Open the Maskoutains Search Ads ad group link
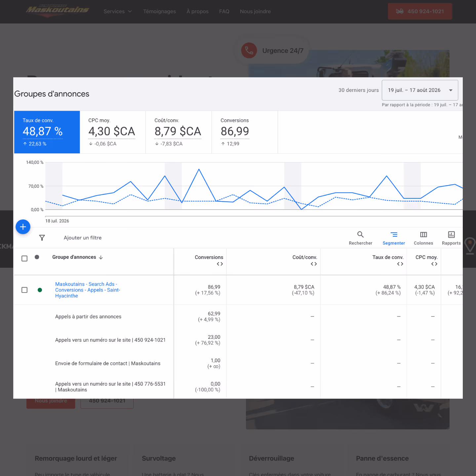This screenshot has width=476, height=476. (x=88, y=290)
